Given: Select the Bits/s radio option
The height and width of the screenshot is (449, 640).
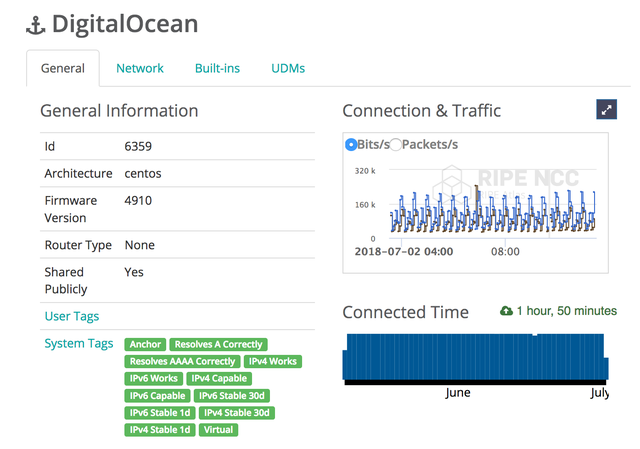Looking at the screenshot, I should pyautogui.click(x=351, y=144).
